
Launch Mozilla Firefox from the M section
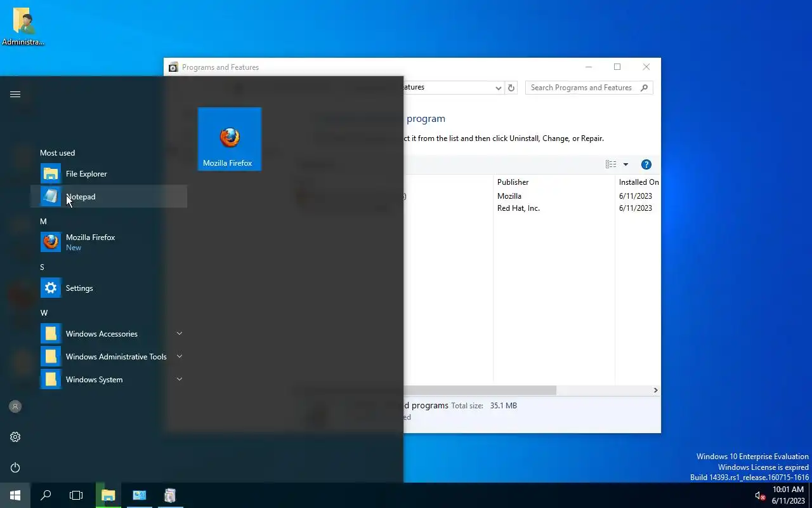click(108, 242)
